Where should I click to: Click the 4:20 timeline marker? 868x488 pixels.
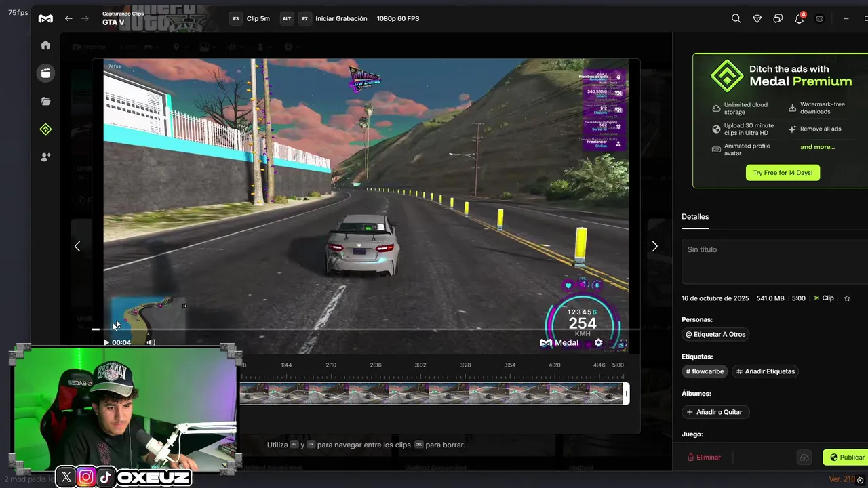(555, 365)
